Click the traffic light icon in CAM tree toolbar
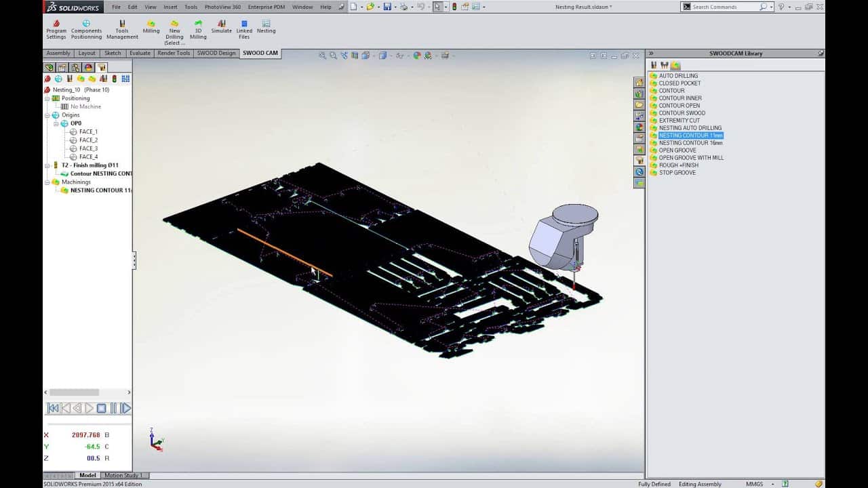The image size is (868, 488). point(114,79)
